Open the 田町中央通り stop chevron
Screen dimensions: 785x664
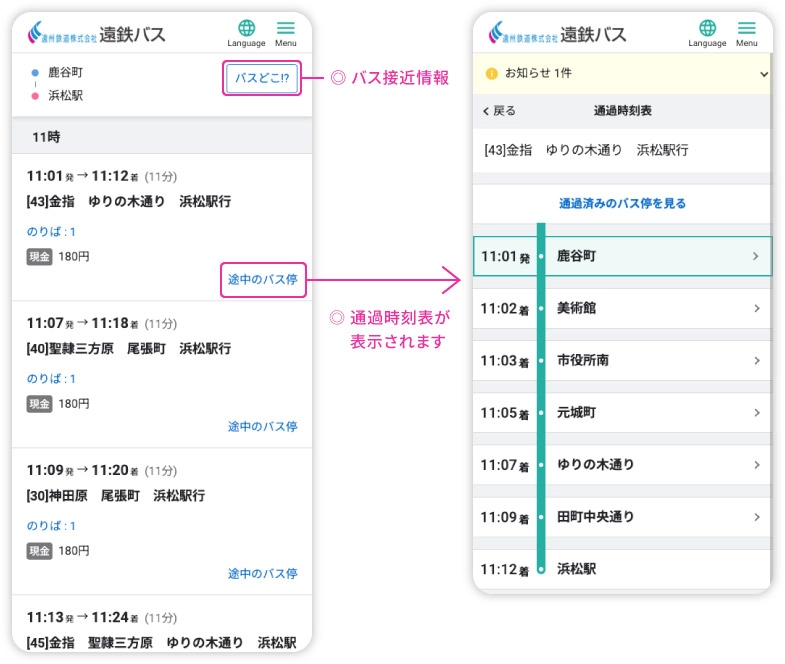(x=757, y=517)
